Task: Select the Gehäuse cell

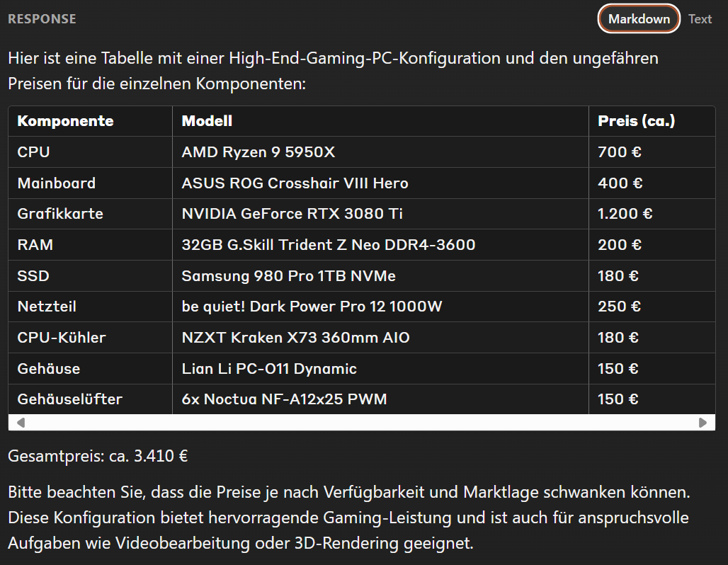Action: coord(90,369)
